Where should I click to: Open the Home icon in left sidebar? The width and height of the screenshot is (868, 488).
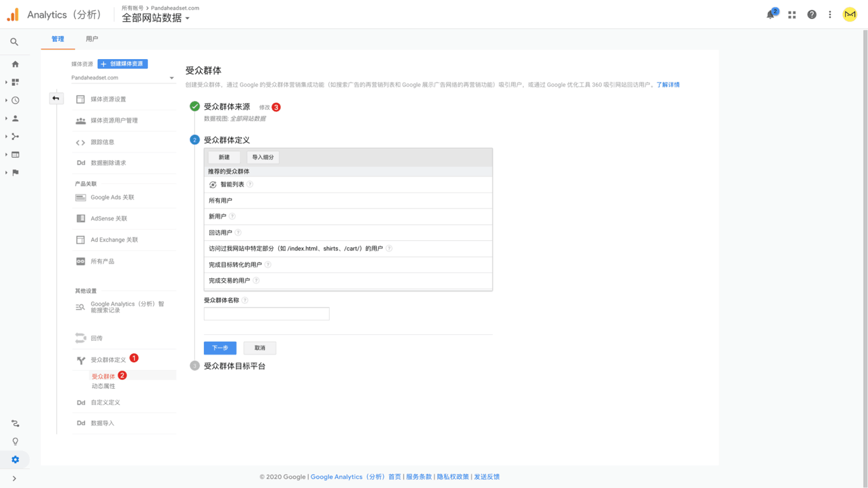[15, 64]
